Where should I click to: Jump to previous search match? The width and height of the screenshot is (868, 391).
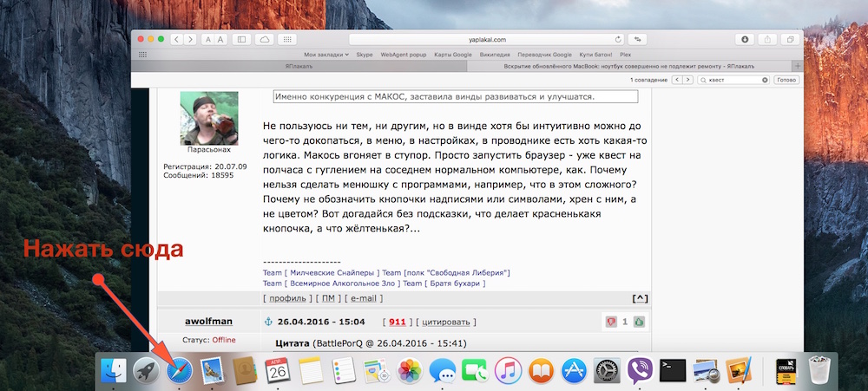tap(676, 80)
